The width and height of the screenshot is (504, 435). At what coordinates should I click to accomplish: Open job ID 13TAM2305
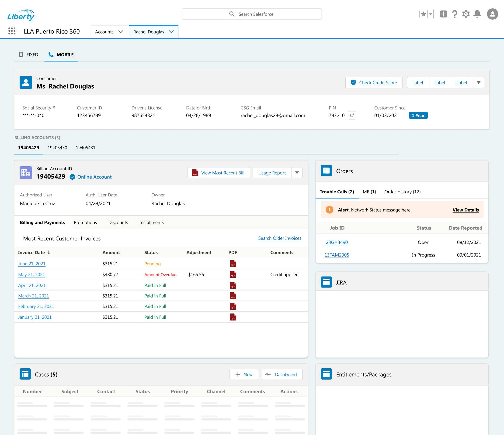tap(337, 255)
